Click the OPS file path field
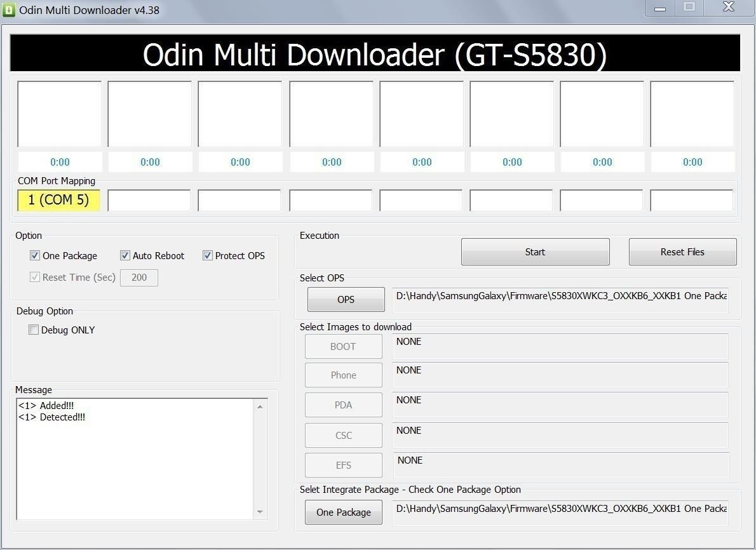 tap(560, 300)
